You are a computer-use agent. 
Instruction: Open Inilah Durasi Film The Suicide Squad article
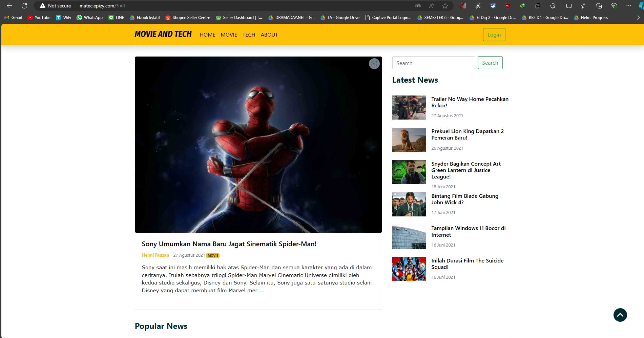[x=468, y=264]
